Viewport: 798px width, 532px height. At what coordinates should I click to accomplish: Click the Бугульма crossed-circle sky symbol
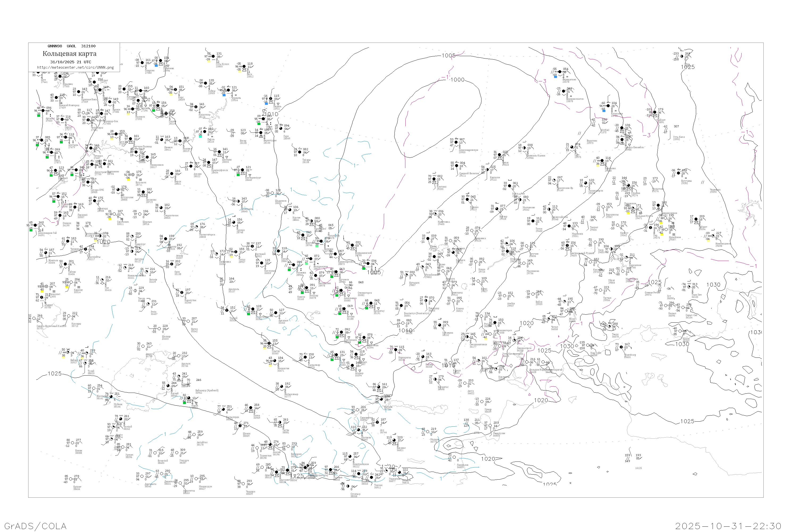point(133,175)
